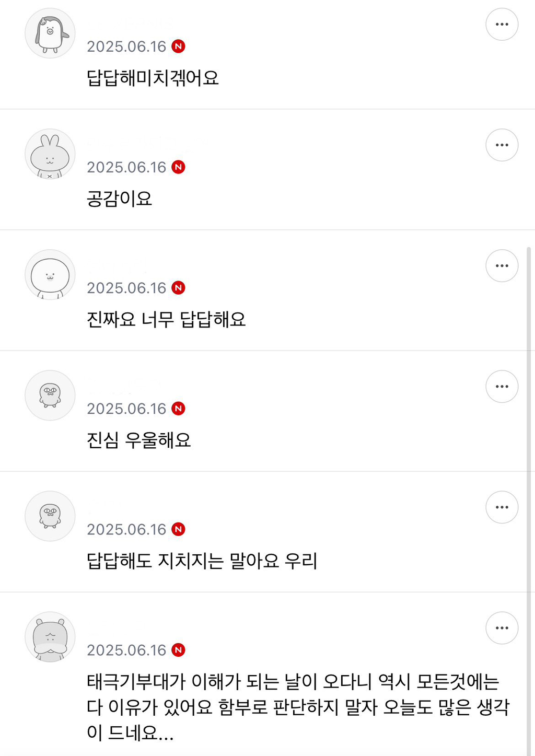Click the N badge above the 태극기부대가 comment
535x756 pixels.
(179, 650)
